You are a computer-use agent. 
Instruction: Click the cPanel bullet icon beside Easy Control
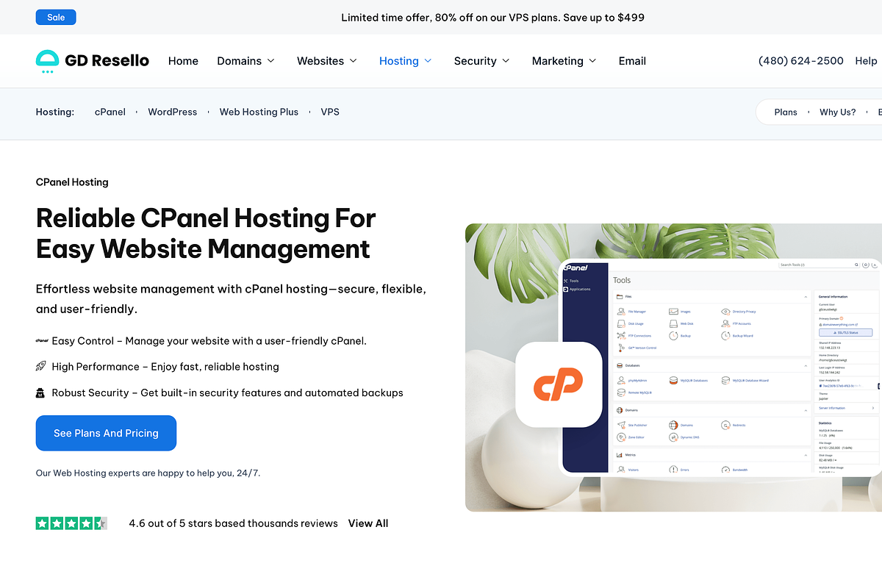click(x=42, y=341)
